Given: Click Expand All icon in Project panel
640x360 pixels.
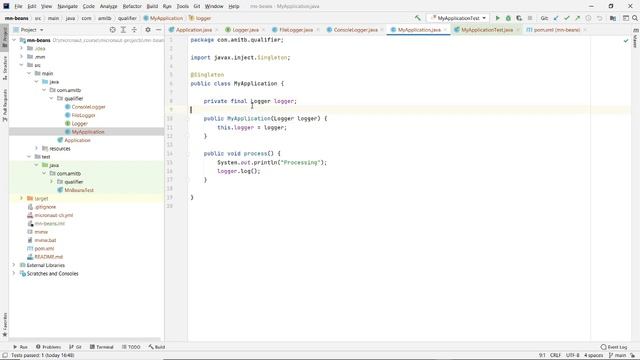Looking at the screenshot, I should (123, 30).
